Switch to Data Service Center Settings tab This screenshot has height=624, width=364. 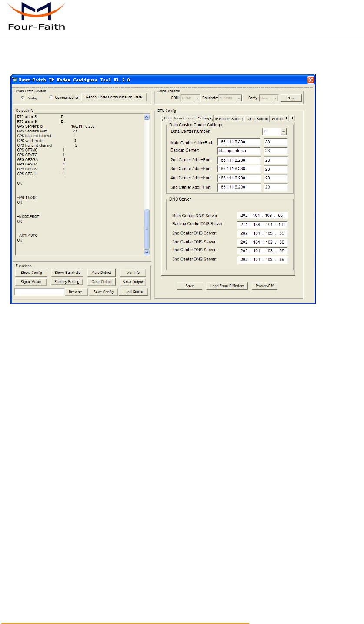point(187,118)
